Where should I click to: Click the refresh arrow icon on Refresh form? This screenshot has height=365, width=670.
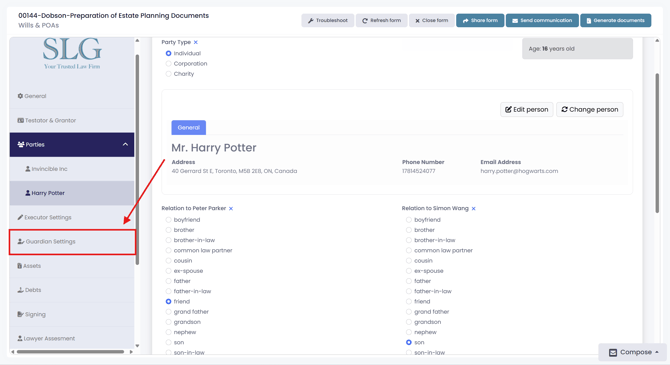[365, 21]
